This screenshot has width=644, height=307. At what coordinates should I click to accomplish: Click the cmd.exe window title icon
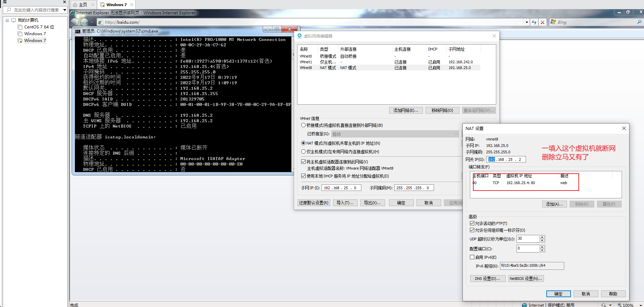click(78, 31)
